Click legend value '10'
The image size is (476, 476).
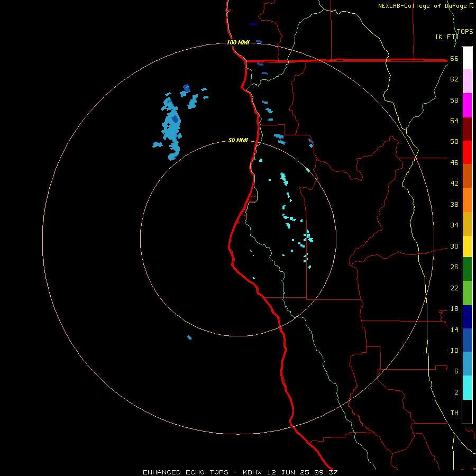click(454, 350)
